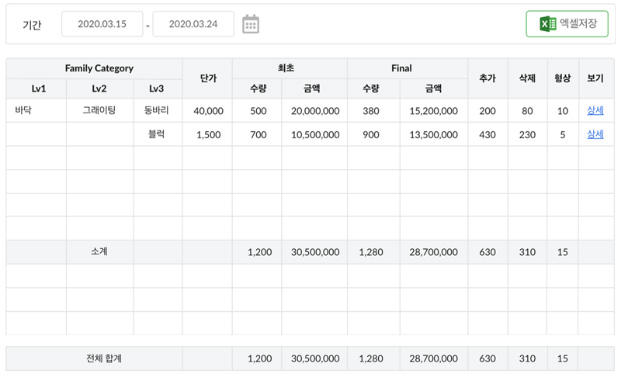Select the 바닥 Lv1 cell
Screen dimensions: 617x377
point(36,111)
